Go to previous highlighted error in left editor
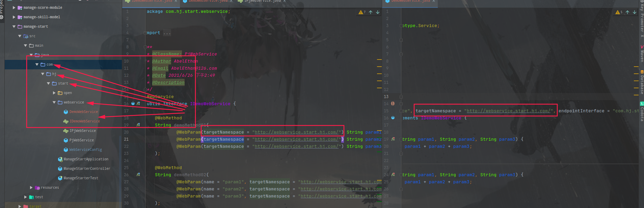This screenshot has height=208, width=644. pyautogui.click(x=371, y=12)
